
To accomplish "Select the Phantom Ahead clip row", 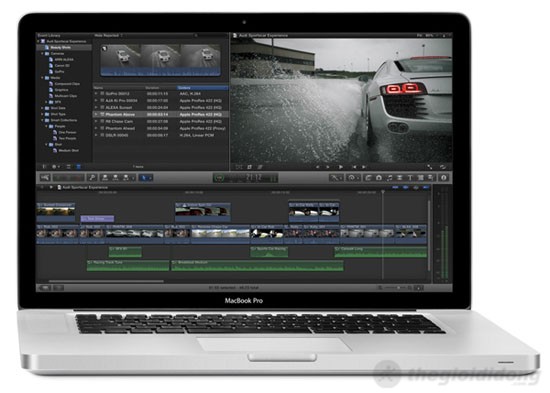I will pyautogui.click(x=161, y=128).
